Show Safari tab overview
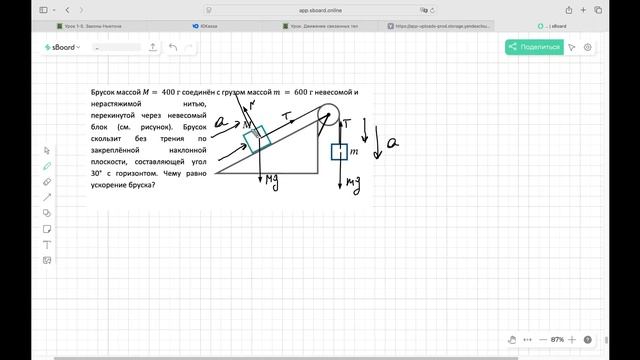This screenshot has width=640, height=360. [598, 10]
